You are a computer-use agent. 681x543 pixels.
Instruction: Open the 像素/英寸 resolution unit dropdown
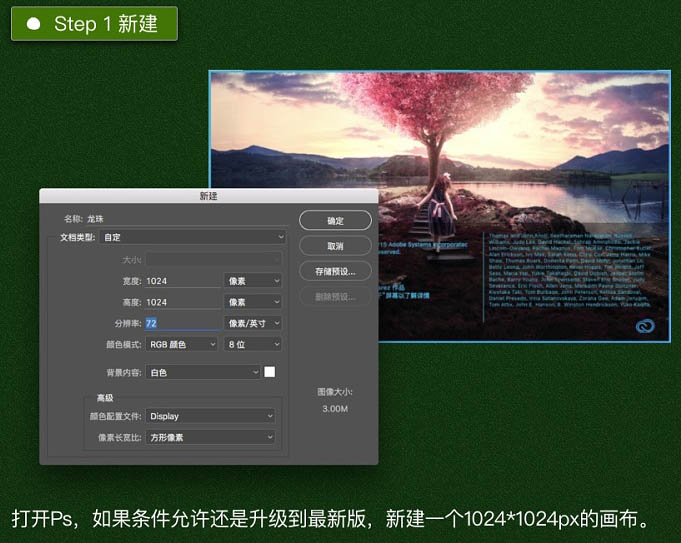coord(253,323)
